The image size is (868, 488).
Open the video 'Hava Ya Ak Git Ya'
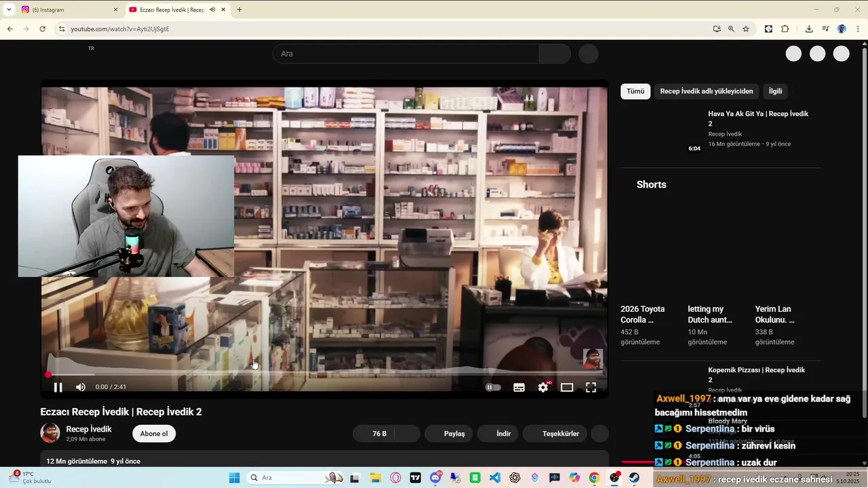coord(758,119)
